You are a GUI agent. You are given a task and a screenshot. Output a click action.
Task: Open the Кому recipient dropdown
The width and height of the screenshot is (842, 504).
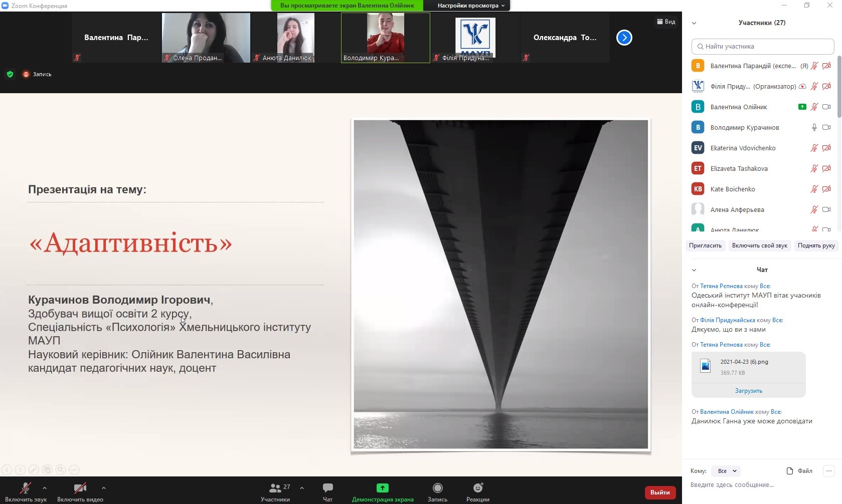(726, 471)
